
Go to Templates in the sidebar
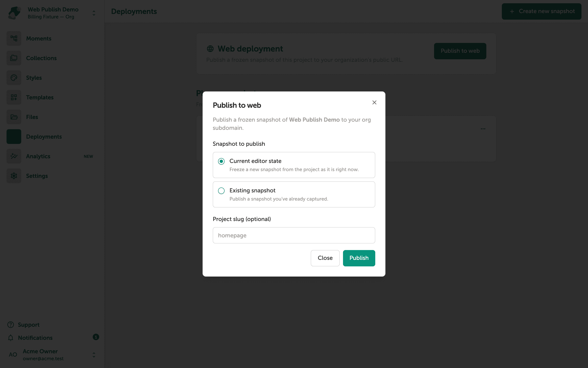40,97
